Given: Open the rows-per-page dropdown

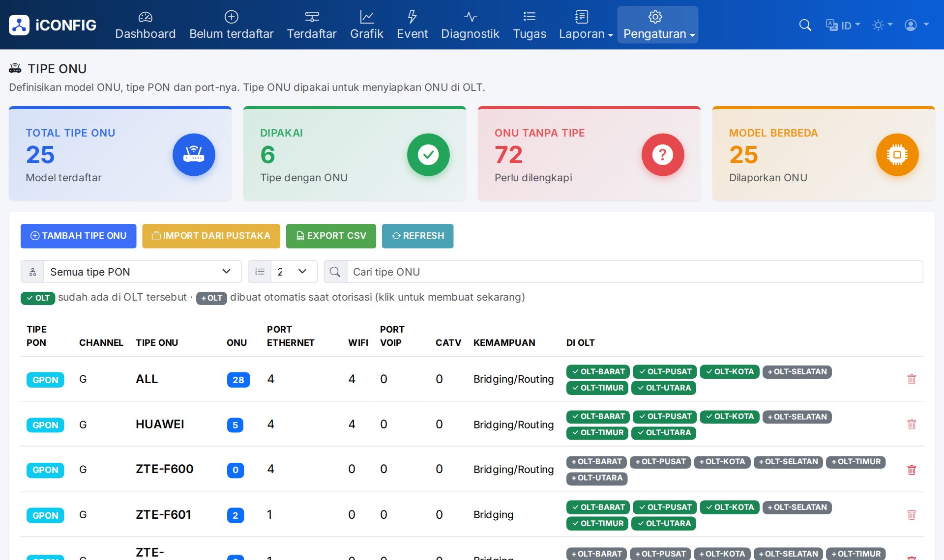Looking at the screenshot, I should pyautogui.click(x=294, y=272).
